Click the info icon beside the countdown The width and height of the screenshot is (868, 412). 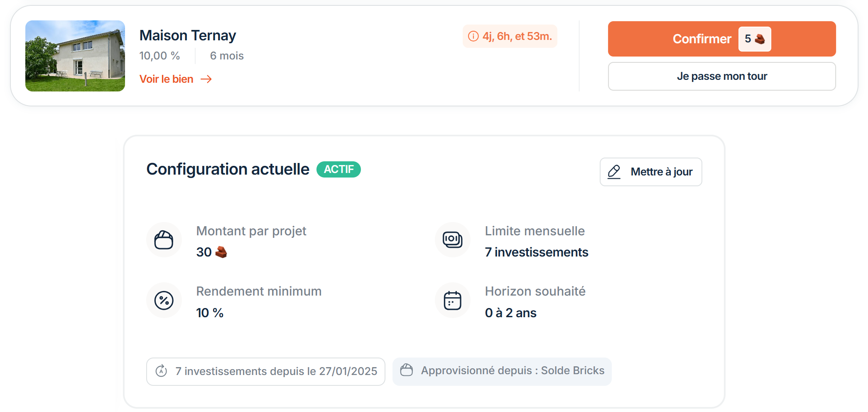coord(473,37)
